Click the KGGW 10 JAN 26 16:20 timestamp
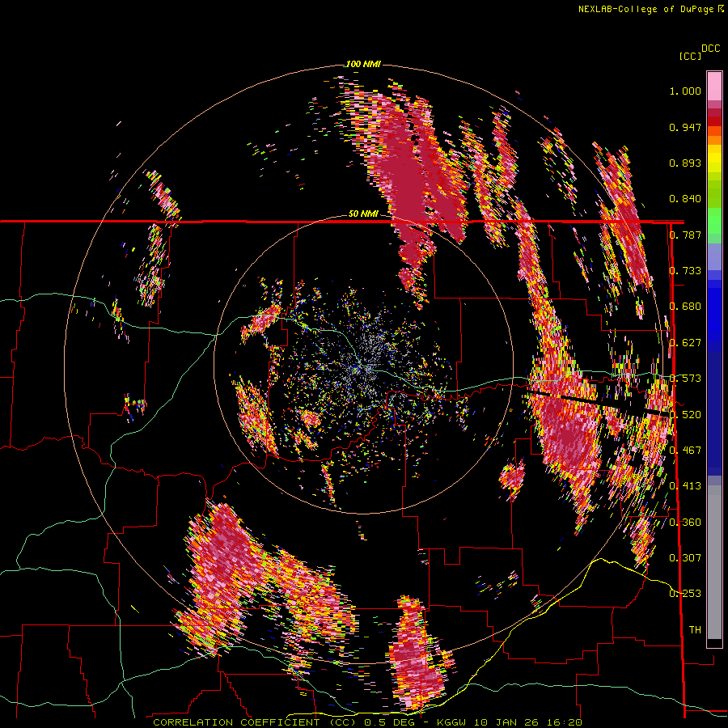The height and width of the screenshot is (728, 728). [x=509, y=722]
